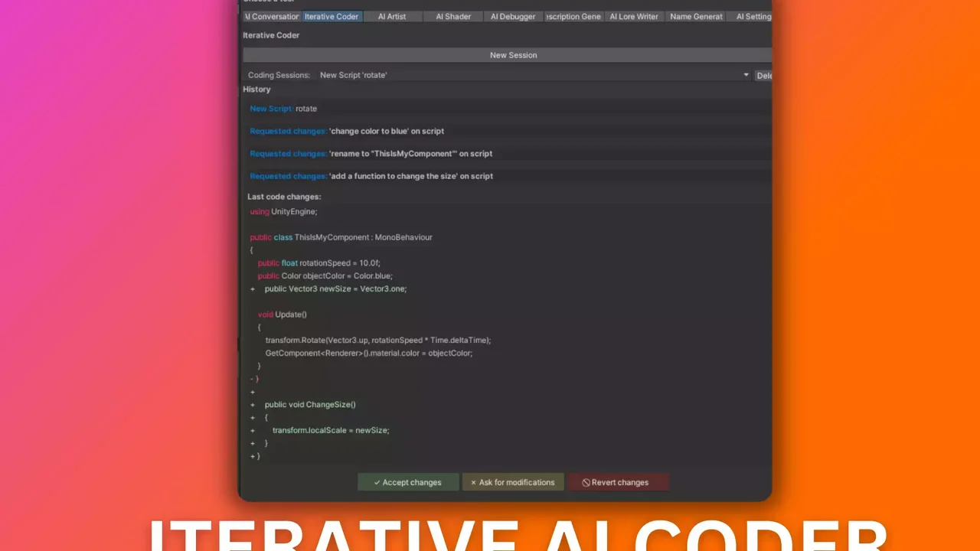Open the AI Artist tab
980x551 pixels.
point(392,16)
